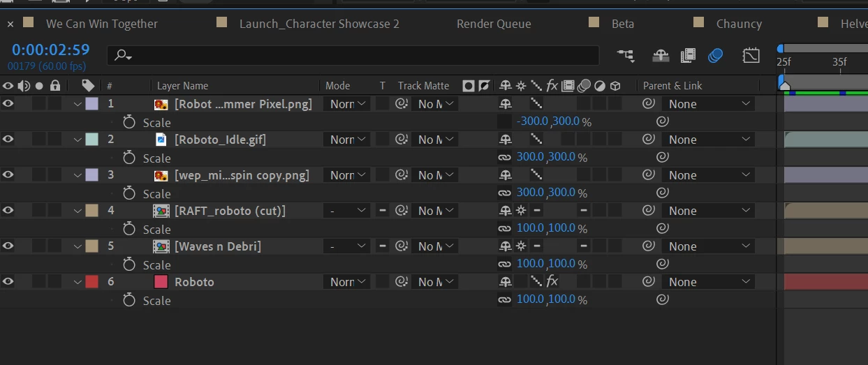Click stopwatch for Scale on Roboto_Idle.gif
The height and width of the screenshot is (365, 868).
pyautogui.click(x=129, y=158)
